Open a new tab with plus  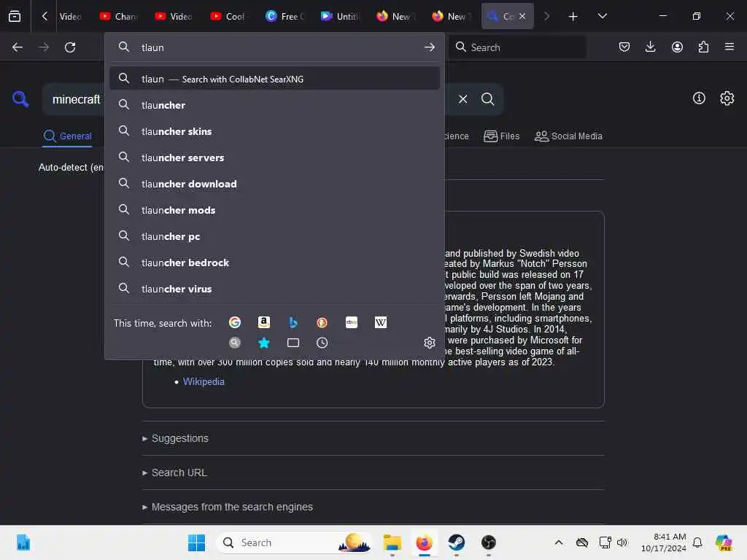[573, 17]
